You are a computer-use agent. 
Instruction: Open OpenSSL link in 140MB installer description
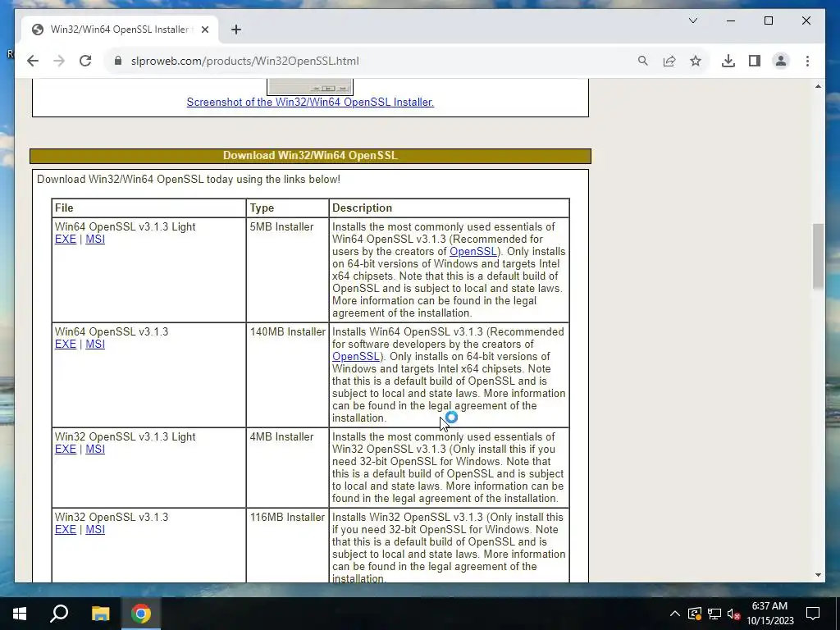[356, 356]
